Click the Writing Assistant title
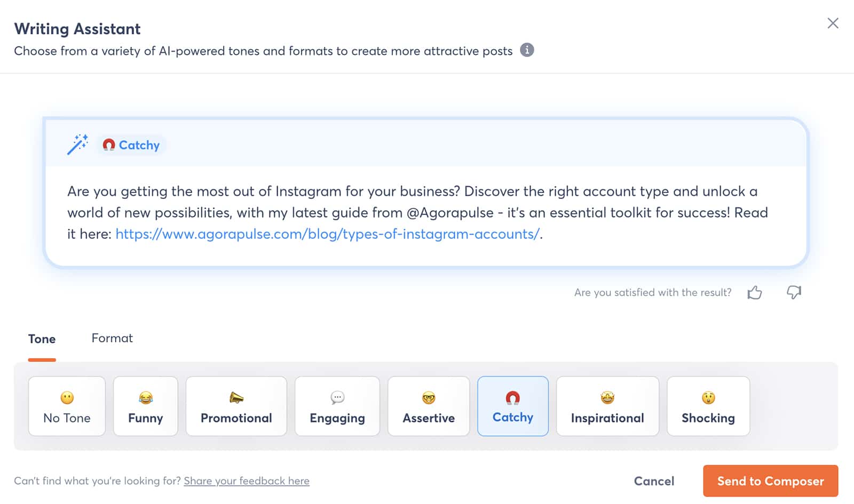This screenshot has height=504, width=854. pyautogui.click(x=77, y=29)
